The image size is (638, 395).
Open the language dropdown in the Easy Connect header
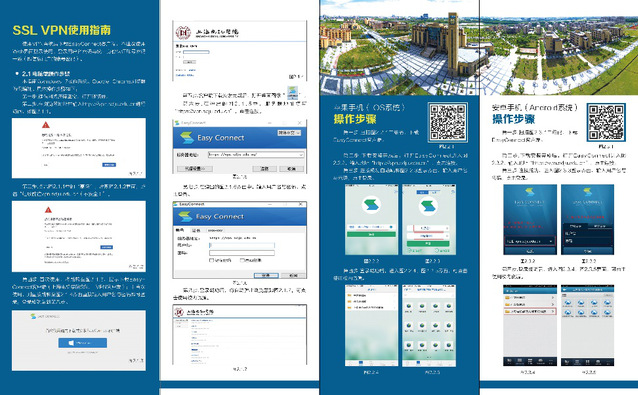289,133
